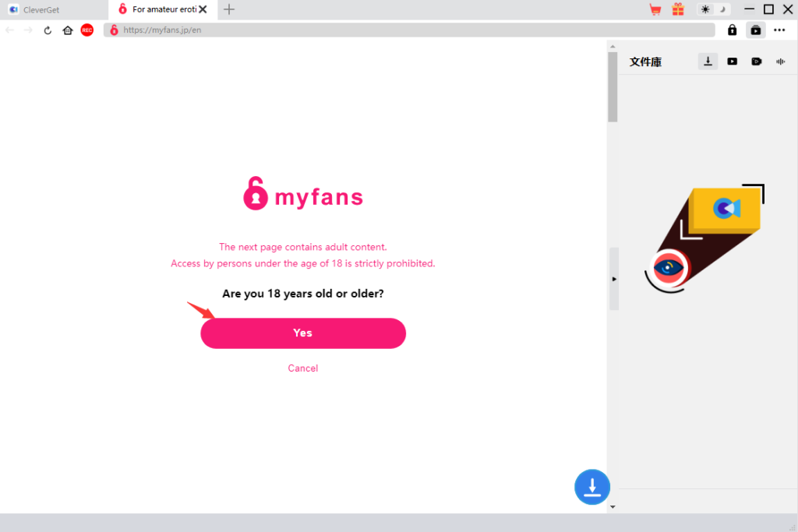Click the padlock icon in toolbar
The image size is (798, 532).
(732, 30)
